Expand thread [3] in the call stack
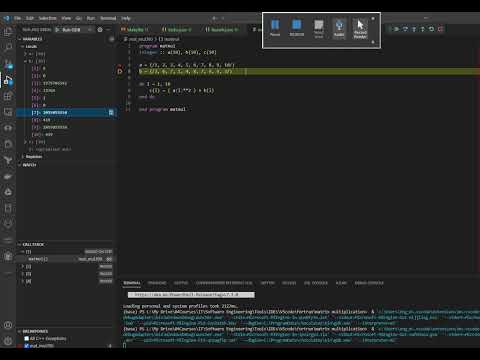 (23, 274)
